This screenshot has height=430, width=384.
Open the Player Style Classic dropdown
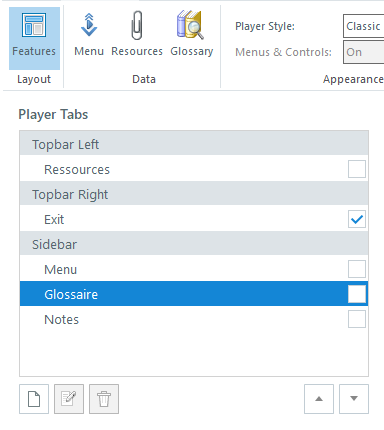[364, 26]
